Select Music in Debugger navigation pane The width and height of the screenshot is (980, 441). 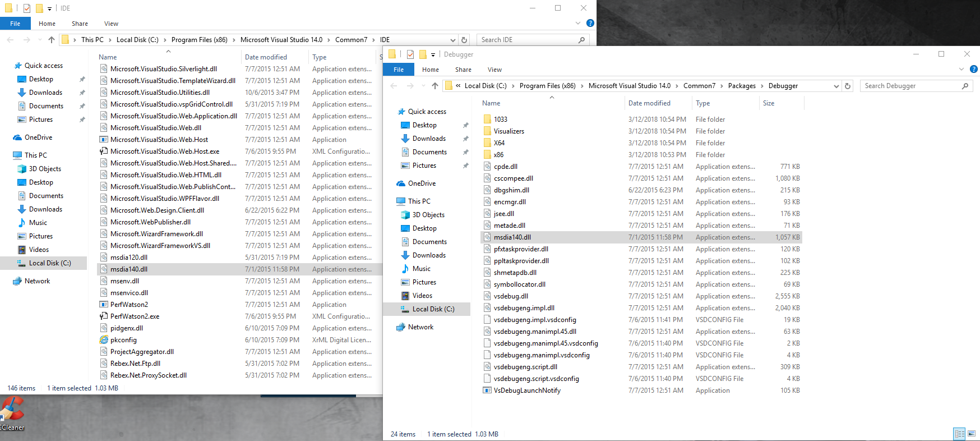coord(421,269)
